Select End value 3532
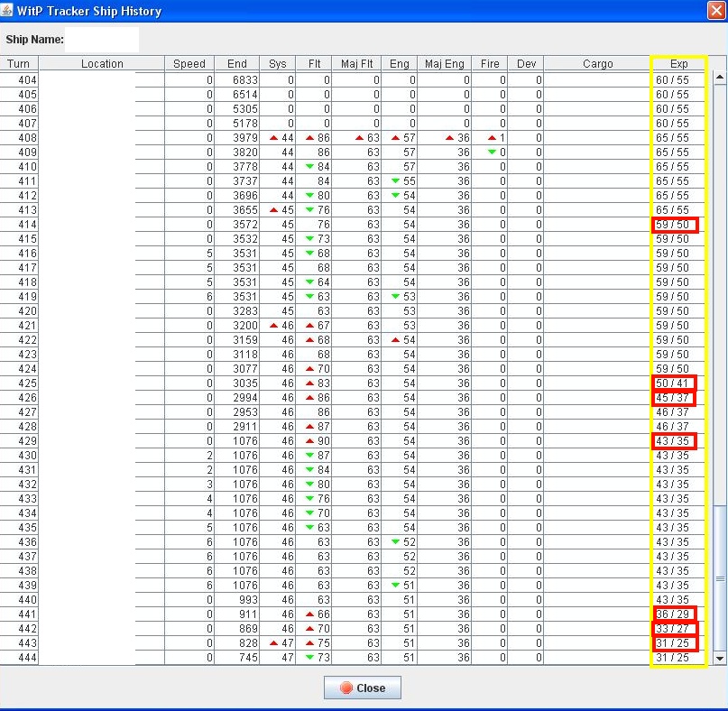Screen dimensions: 728x711 coord(236,239)
